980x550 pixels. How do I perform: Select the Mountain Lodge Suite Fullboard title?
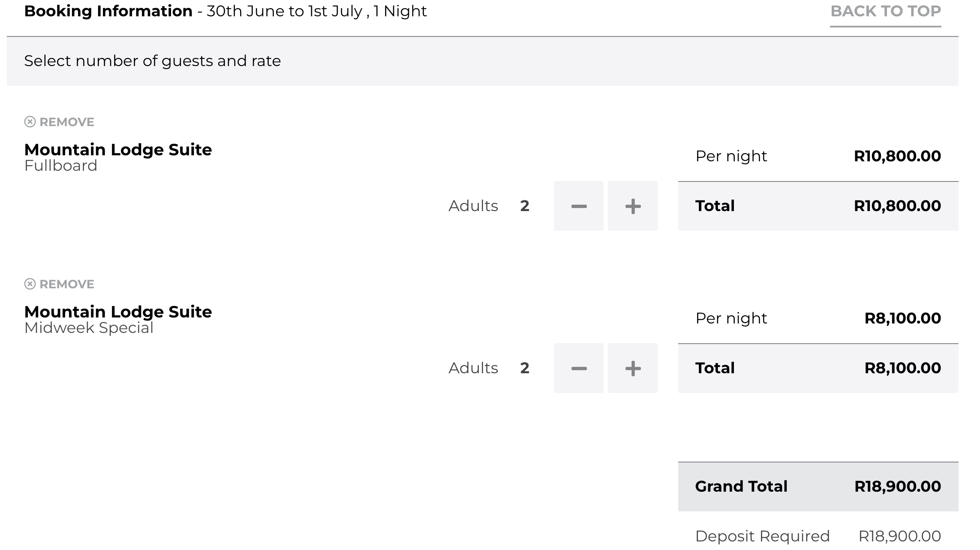click(x=118, y=149)
